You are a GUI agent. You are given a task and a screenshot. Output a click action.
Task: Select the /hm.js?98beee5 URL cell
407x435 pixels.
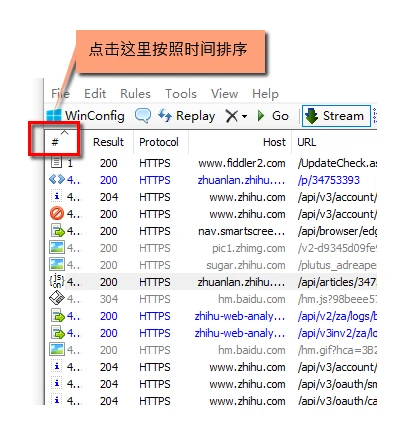click(337, 299)
